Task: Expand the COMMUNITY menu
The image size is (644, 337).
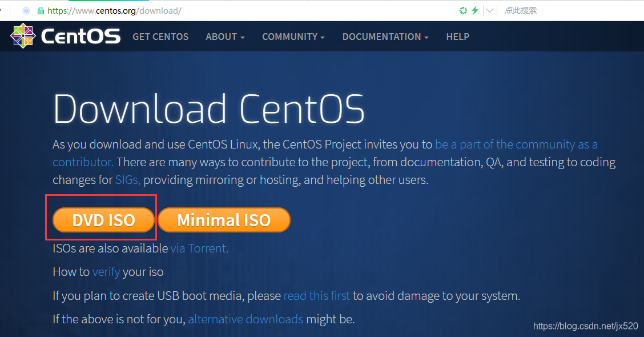Action: click(x=293, y=37)
